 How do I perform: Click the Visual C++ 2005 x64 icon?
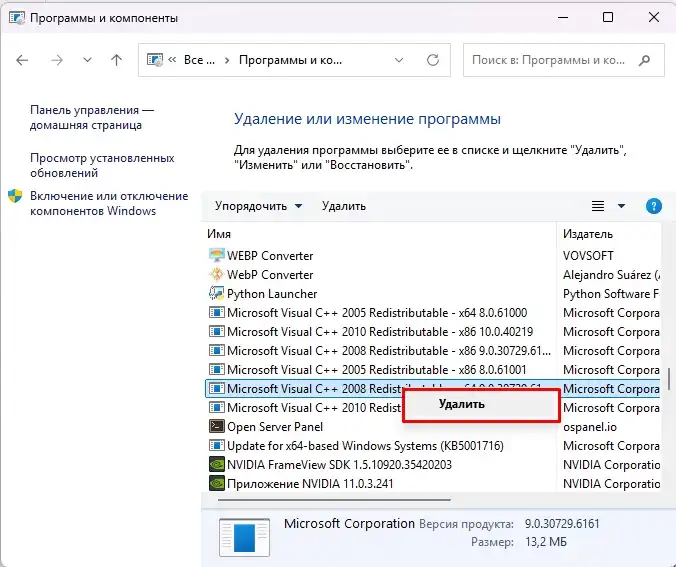[x=216, y=312]
